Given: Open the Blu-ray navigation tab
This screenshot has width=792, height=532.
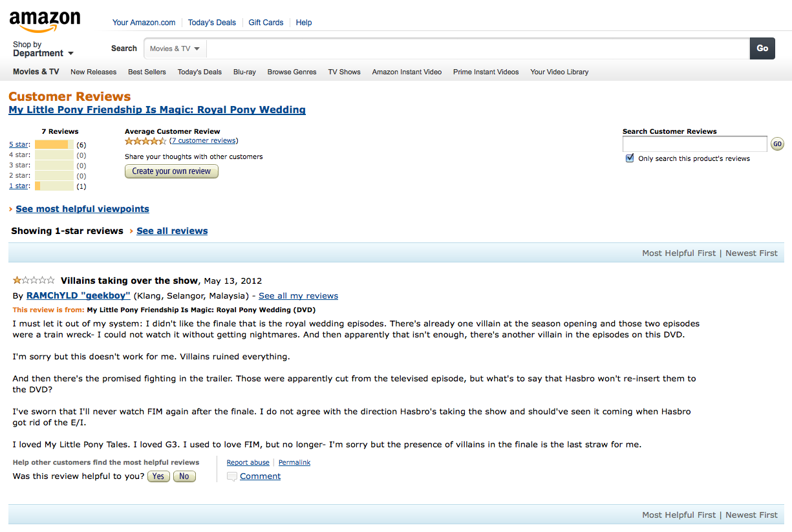Looking at the screenshot, I should [x=244, y=72].
